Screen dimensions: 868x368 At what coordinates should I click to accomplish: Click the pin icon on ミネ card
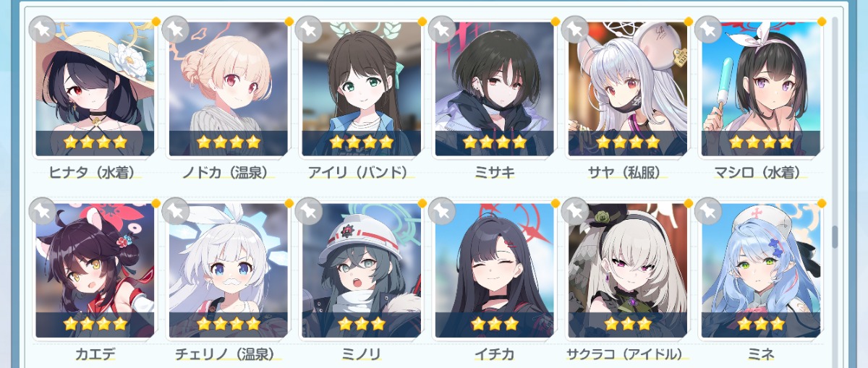708,210
